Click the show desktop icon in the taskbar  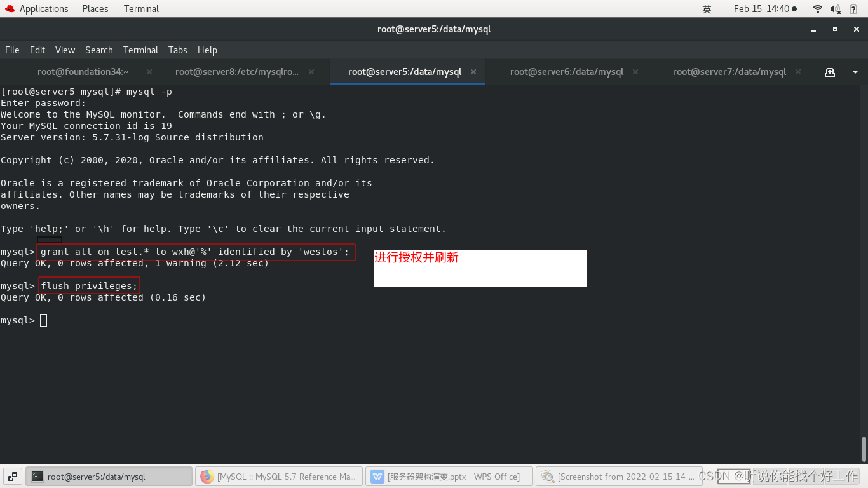click(x=13, y=476)
